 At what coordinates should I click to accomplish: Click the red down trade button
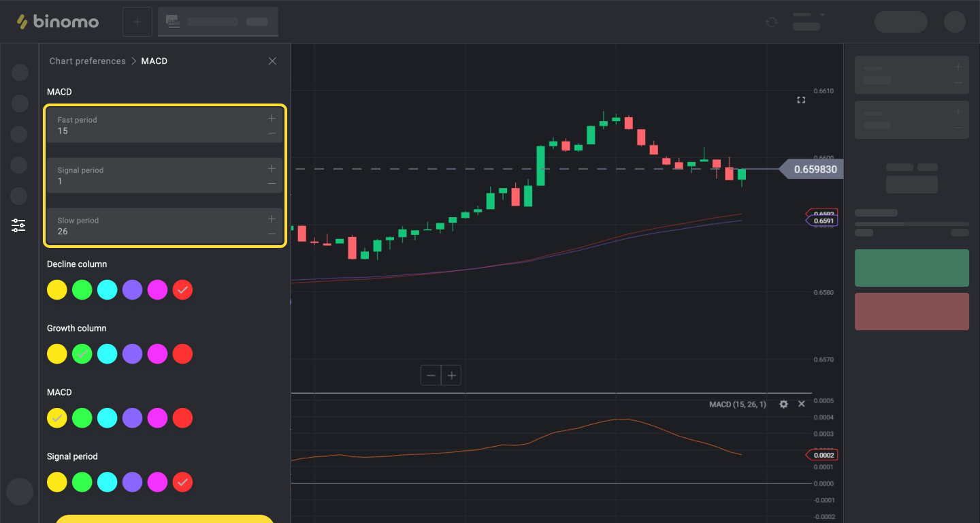pos(912,312)
